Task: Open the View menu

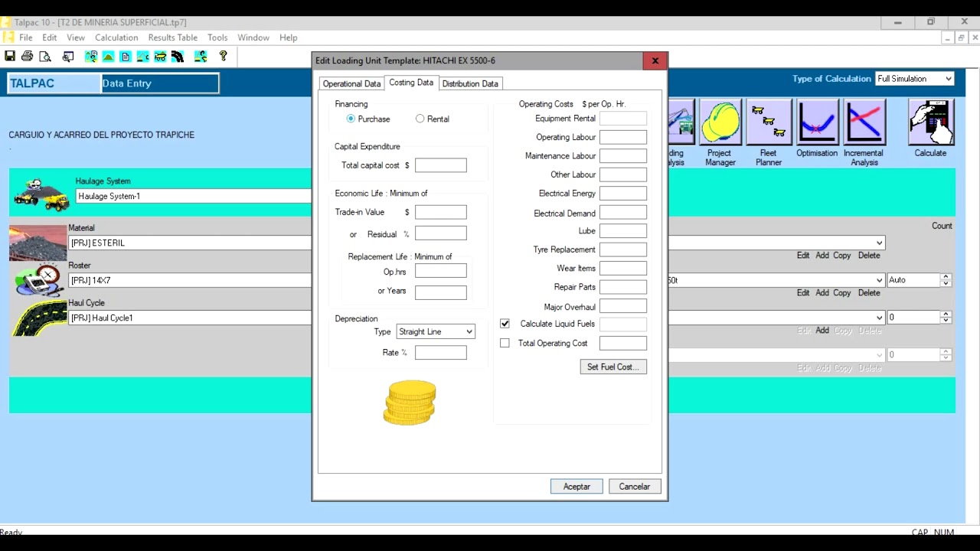Action: 76,37
